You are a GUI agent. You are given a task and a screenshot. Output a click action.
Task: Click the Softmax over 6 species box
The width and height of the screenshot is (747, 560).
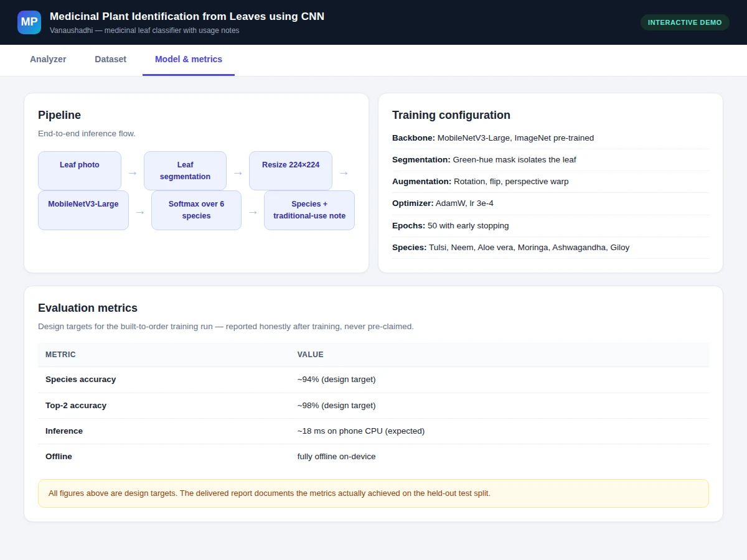[x=196, y=210]
